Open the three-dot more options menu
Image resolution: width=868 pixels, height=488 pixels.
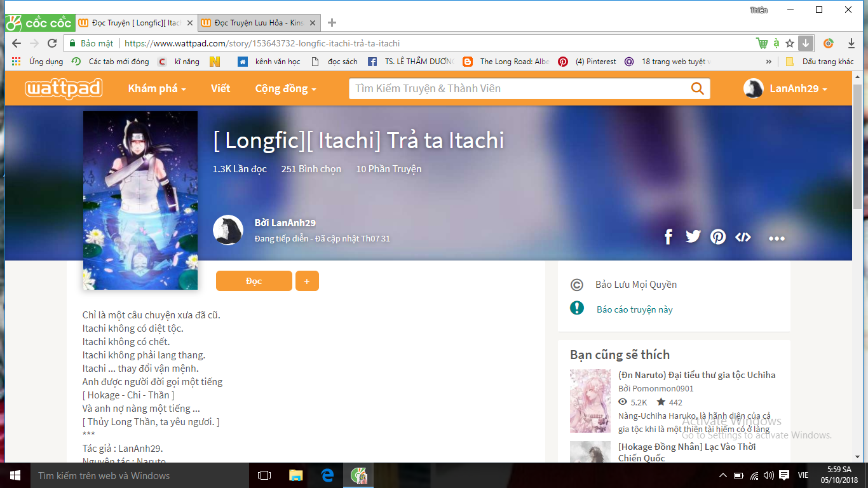click(776, 238)
